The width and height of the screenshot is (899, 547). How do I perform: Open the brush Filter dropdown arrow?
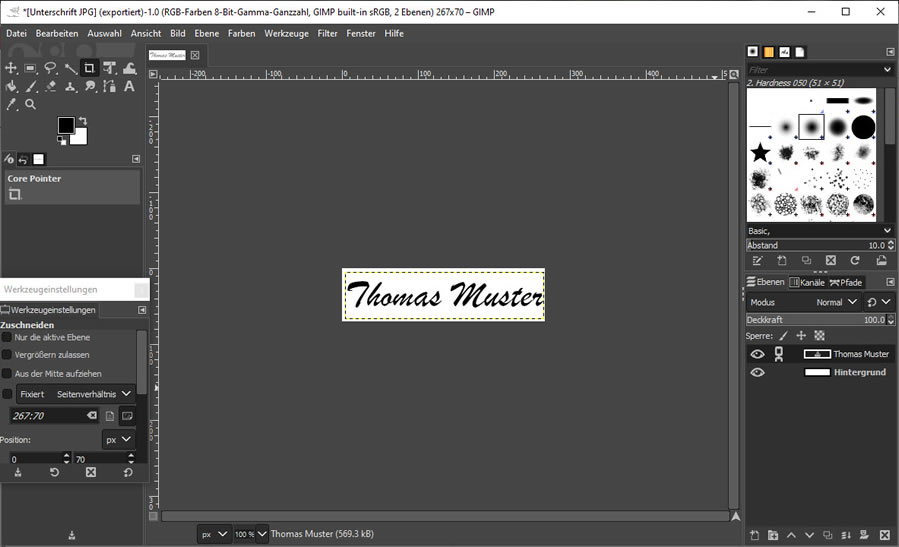pyautogui.click(x=887, y=70)
